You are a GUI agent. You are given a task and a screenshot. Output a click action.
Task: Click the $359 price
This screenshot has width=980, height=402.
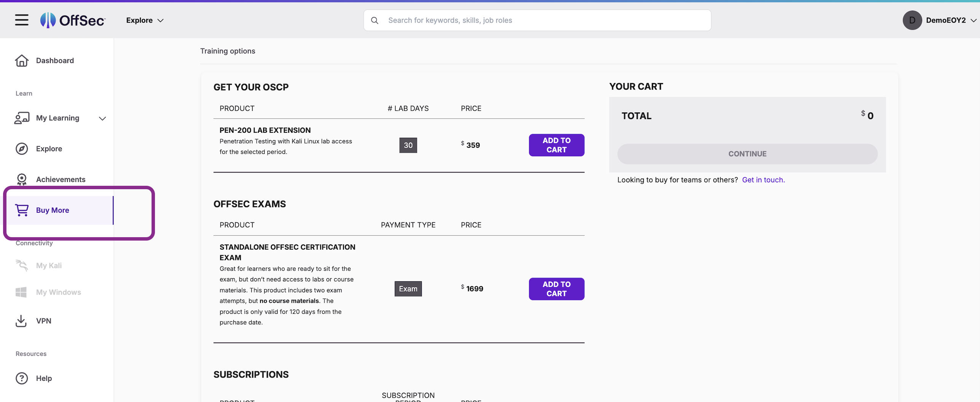tap(470, 145)
